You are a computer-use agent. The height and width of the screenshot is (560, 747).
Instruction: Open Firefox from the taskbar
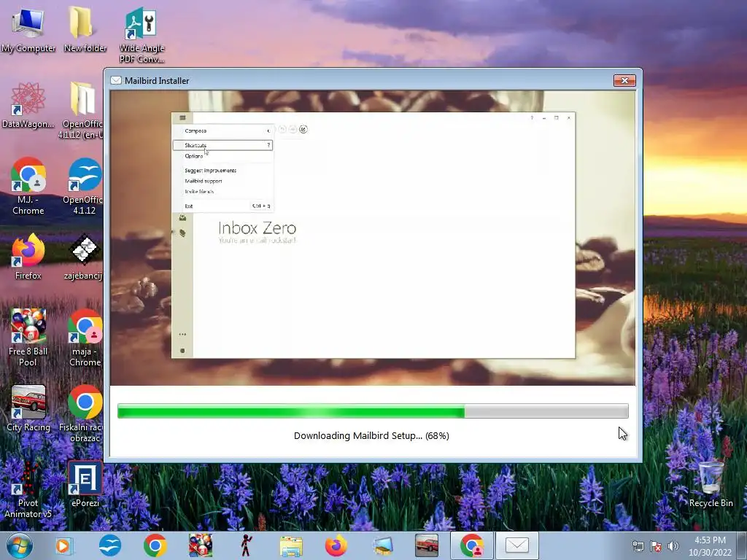(336, 545)
